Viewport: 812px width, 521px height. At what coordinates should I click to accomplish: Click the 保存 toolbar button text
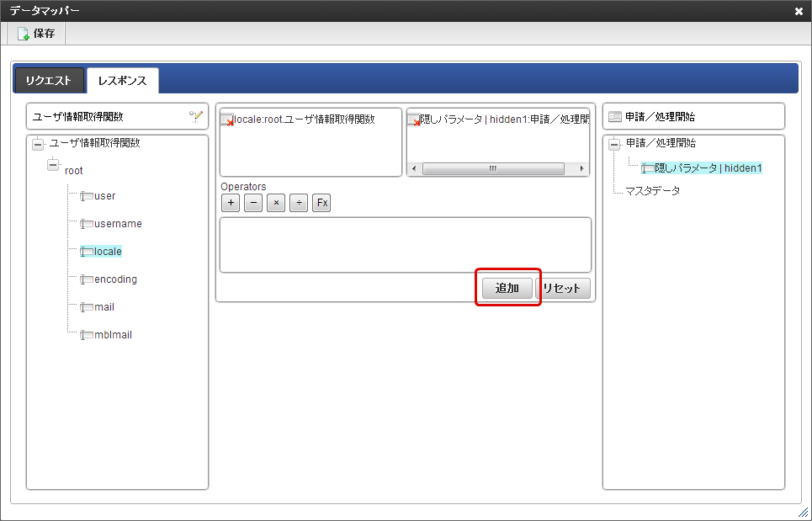click(44, 34)
